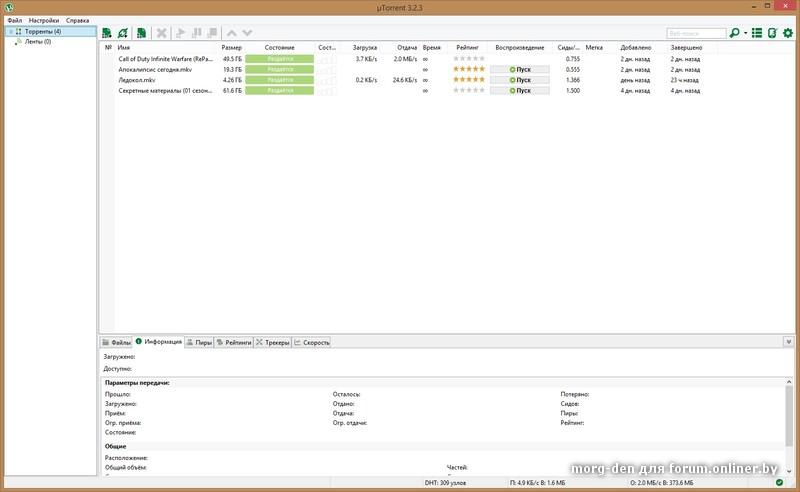Click the remote devices toolbar icon

772,33
